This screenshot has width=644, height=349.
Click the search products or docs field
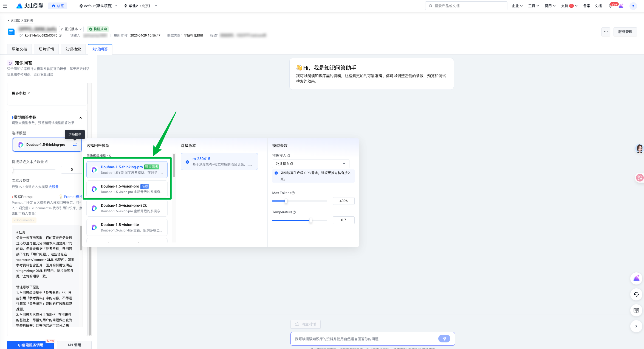point(466,6)
